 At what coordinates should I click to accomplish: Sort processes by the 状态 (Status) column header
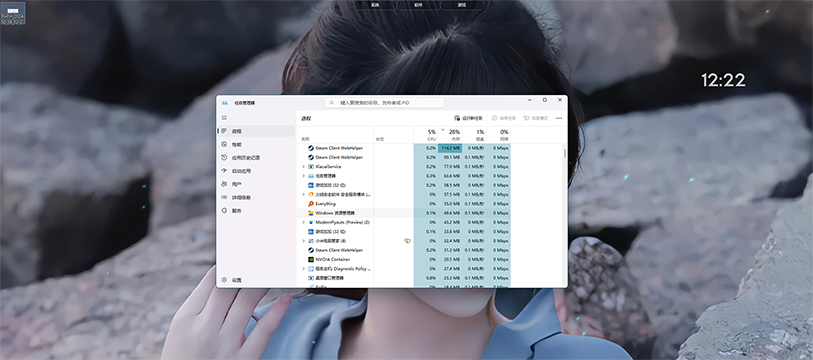[x=394, y=135]
